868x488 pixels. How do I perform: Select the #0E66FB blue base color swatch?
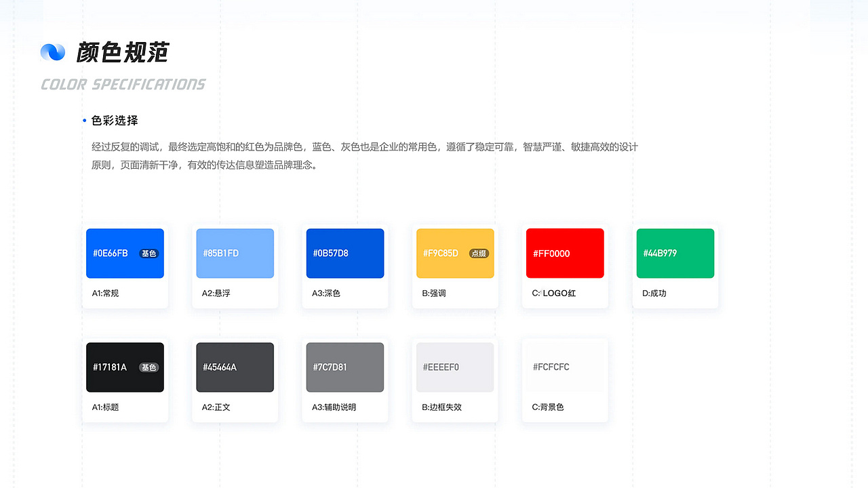pyautogui.click(x=125, y=253)
